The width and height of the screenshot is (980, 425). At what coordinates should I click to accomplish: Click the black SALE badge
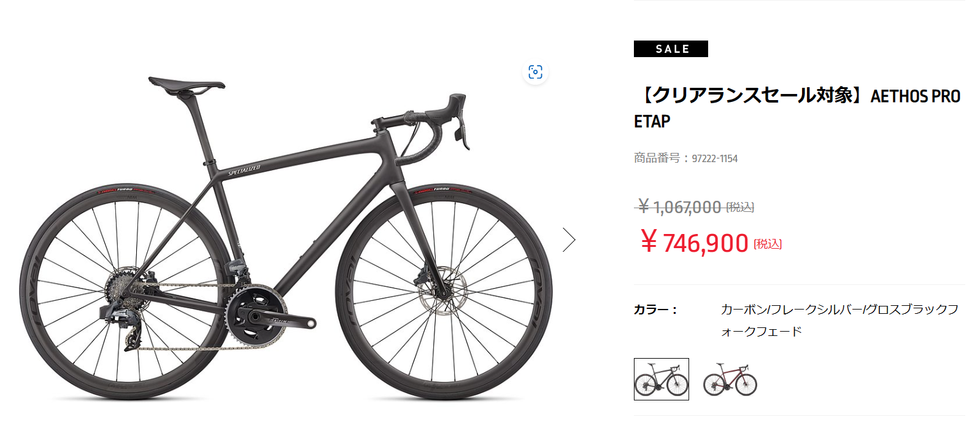(x=671, y=49)
